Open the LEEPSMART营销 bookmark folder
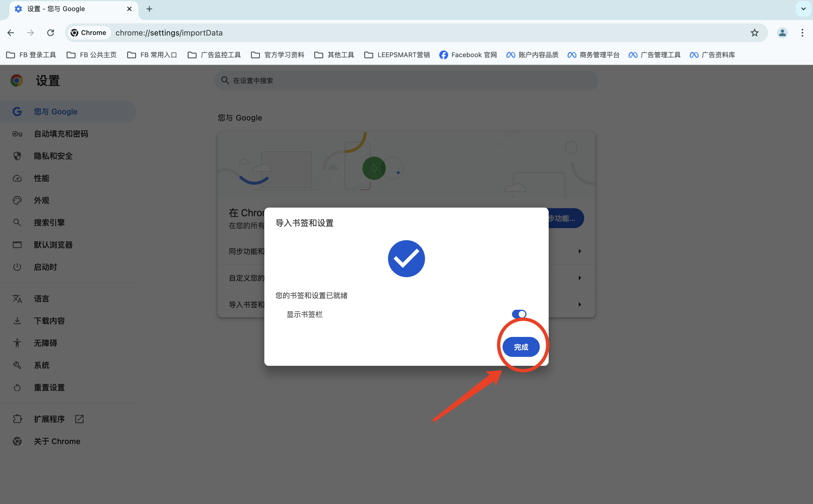Viewport: 813px width, 504px height. (397, 55)
